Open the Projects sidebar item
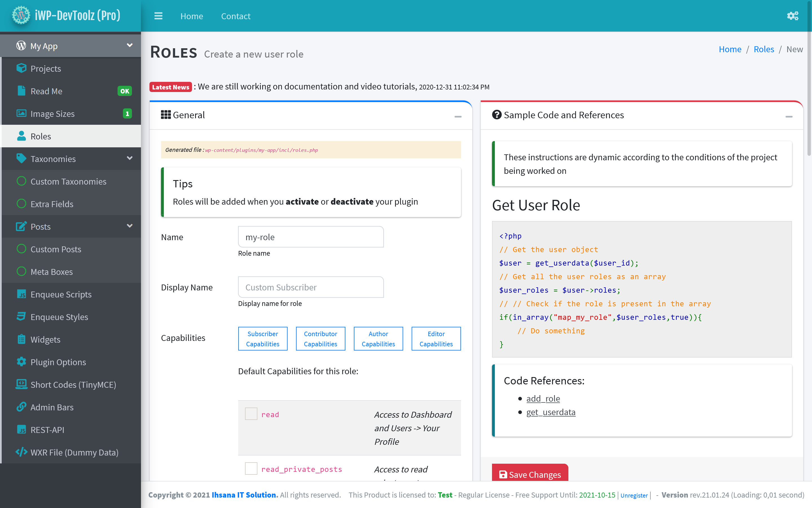This screenshot has height=508, width=812. click(71, 68)
